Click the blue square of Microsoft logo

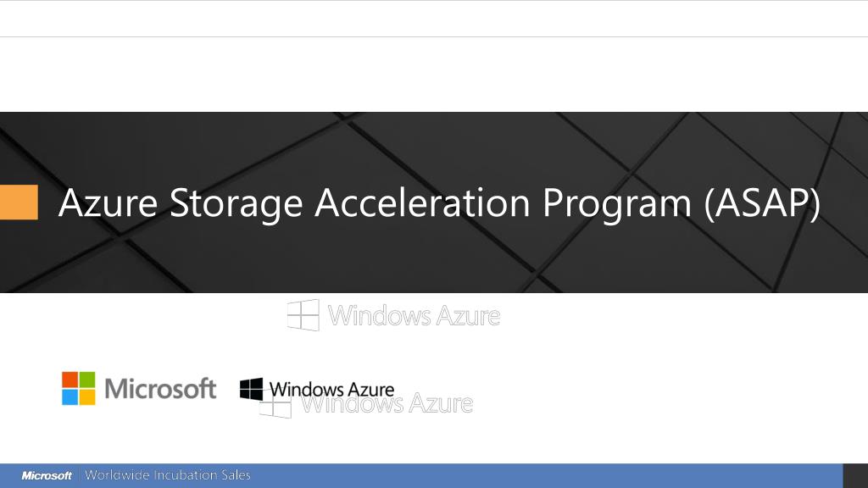pos(70,397)
